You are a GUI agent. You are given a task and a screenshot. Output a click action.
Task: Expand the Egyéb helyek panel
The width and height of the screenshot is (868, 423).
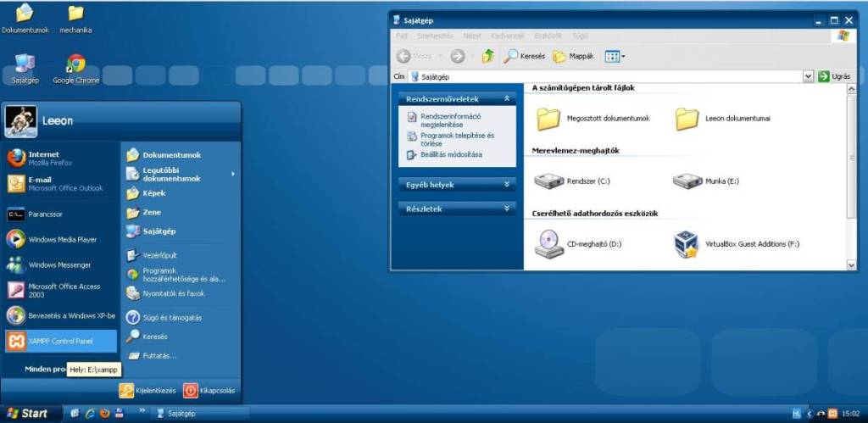pos(507,184)
